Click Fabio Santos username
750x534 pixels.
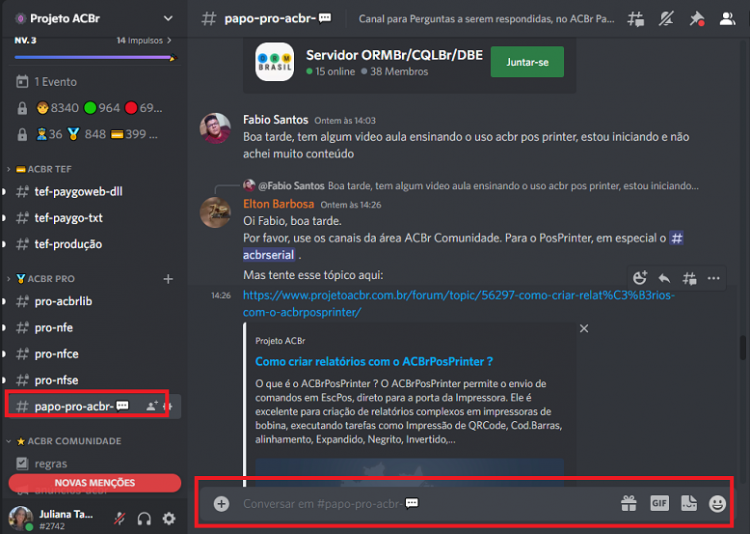[276, 120]
